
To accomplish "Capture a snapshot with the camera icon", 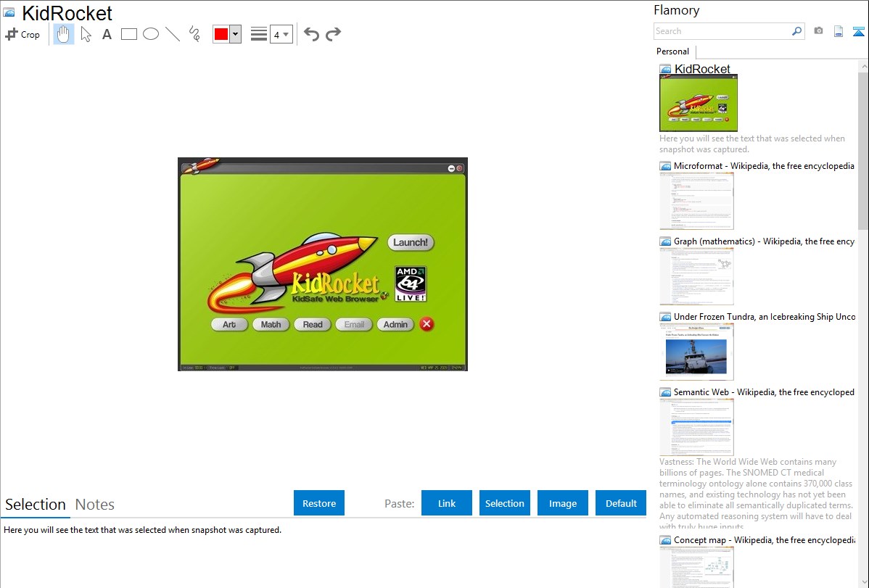I will coord(818,31).
